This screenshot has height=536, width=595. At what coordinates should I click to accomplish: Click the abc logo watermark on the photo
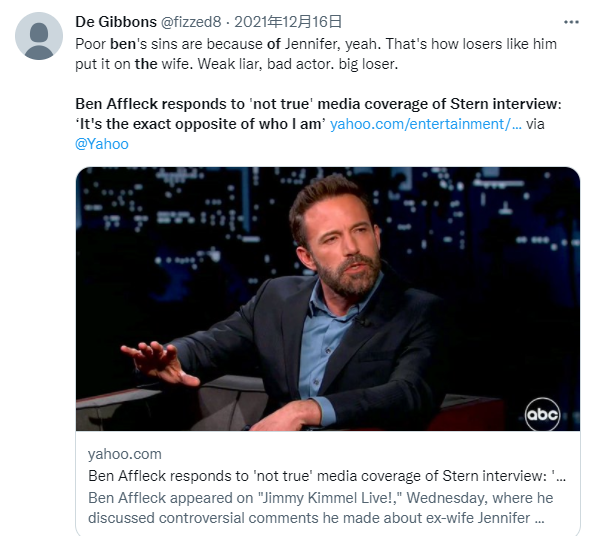[x=542, y=414]
